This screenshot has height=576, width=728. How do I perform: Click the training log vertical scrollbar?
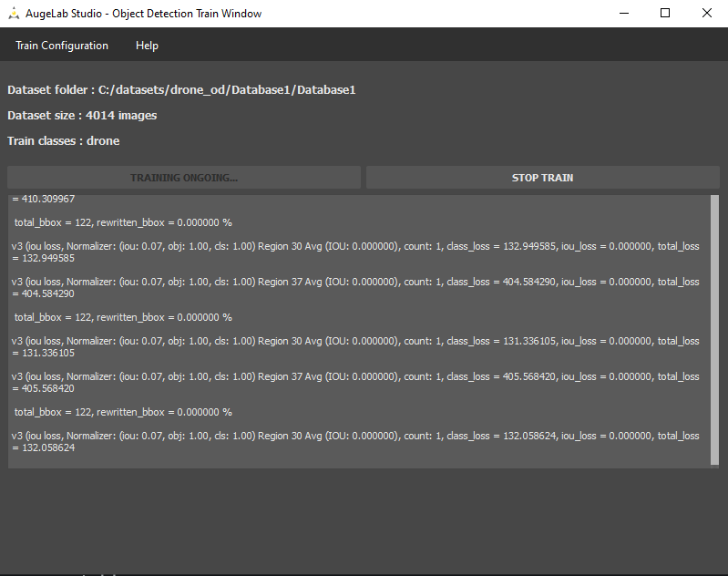coord(714,328)
